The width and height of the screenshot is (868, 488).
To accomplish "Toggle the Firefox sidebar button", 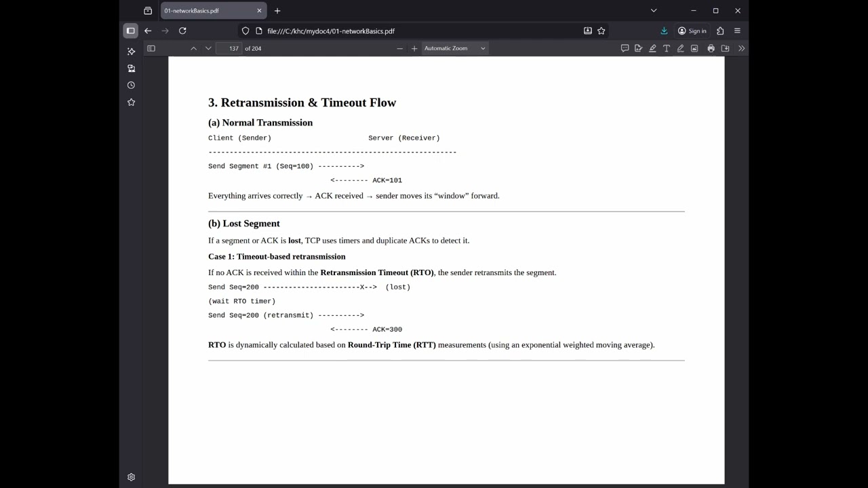I will click(x=131, y=30).
